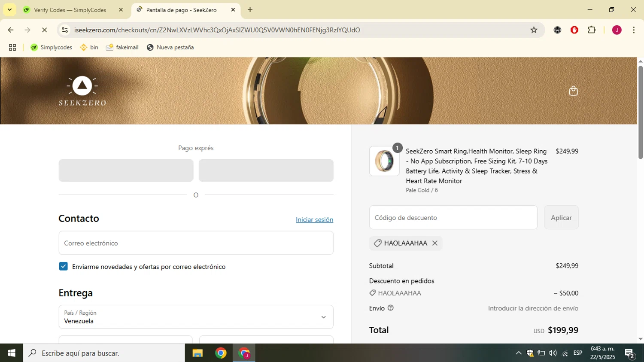Open the Chrome extensions puzzle icon
This screenshot has width=644, height=362.
coord(592,30)
